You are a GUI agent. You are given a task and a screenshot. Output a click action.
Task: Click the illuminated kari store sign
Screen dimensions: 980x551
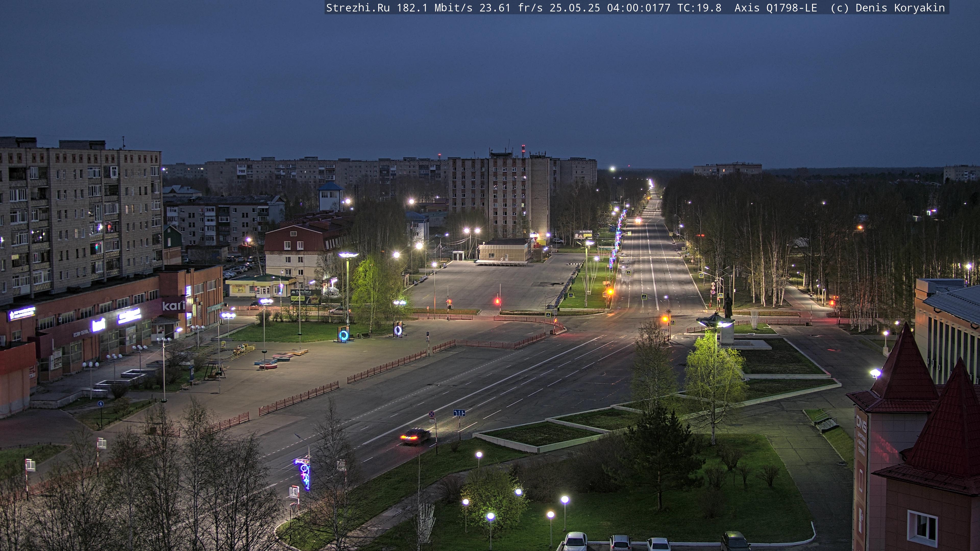(x=174, y=305)
